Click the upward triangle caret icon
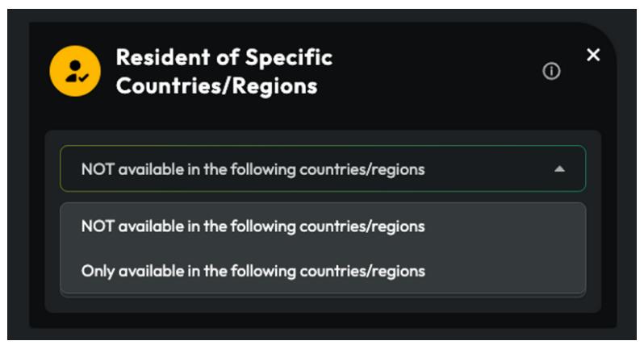The image size is (644, 345). coord(560,169)
